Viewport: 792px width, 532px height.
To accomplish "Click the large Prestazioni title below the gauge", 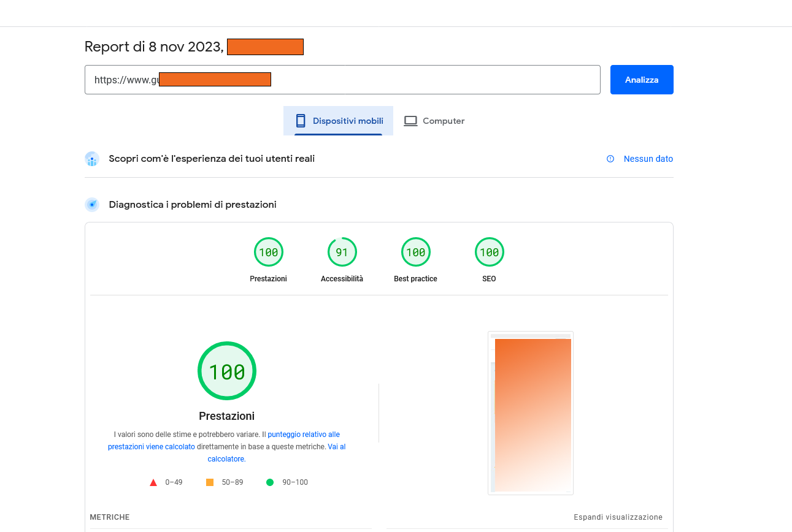I will tap(227, 416).
